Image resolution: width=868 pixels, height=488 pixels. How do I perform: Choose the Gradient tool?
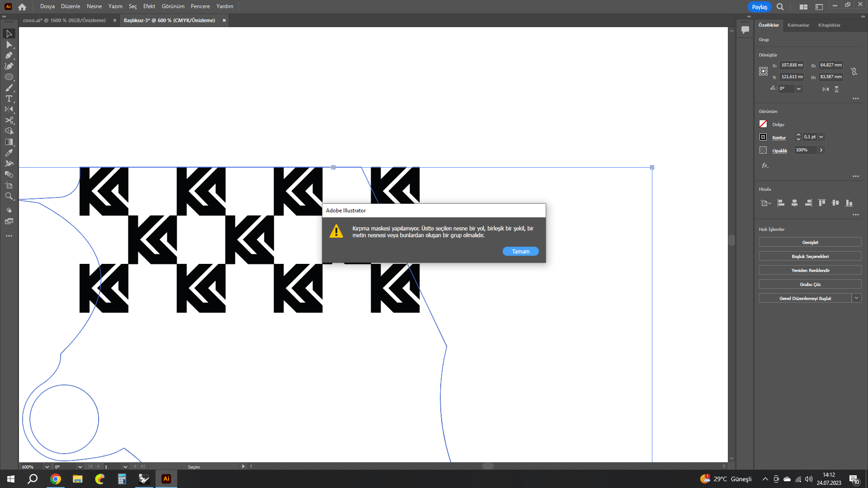pyautogui.click(x=9, y=141)
